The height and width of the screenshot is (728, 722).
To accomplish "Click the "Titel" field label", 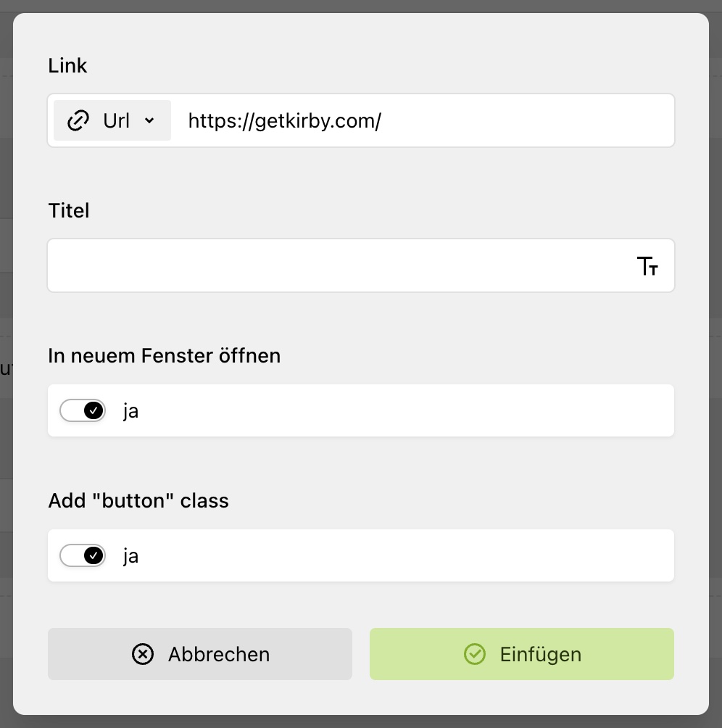I will click(x=69, y=211).
